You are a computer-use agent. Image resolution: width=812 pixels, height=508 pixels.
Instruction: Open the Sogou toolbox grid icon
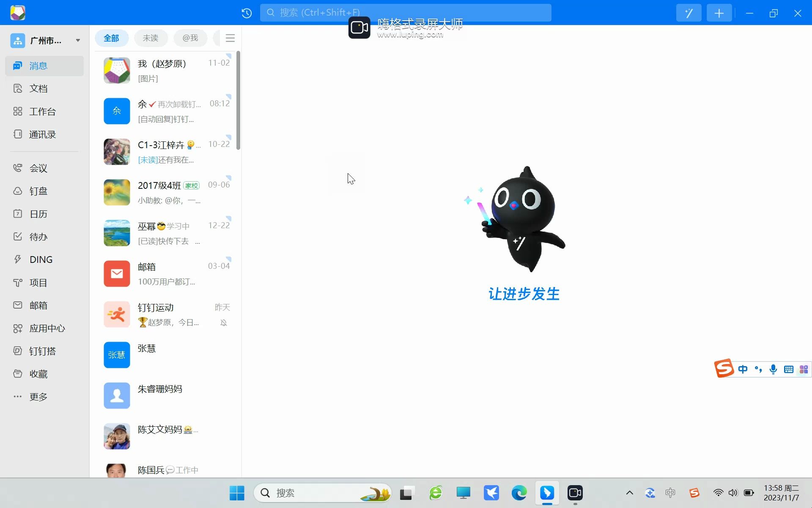(x=804, y=369)
